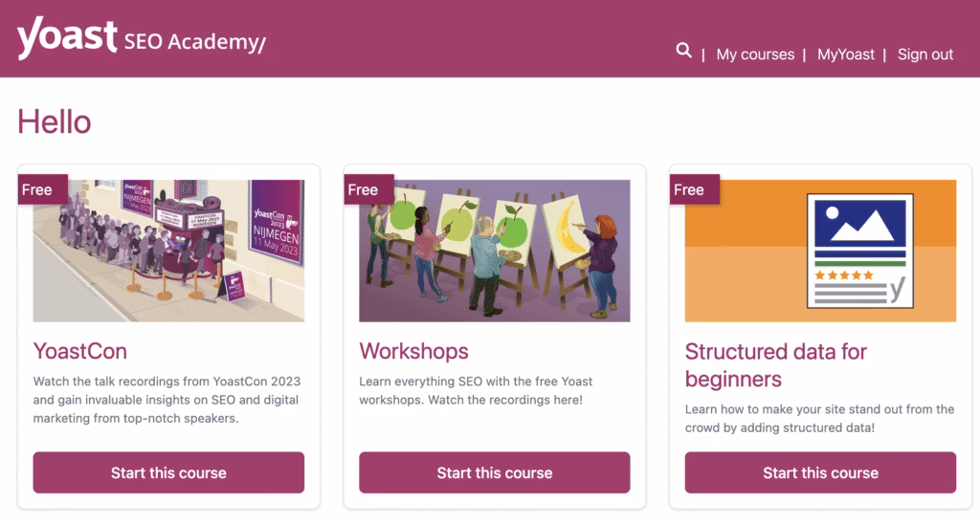
Task: Click the YoastCon course description text
Action: point(167,400)
